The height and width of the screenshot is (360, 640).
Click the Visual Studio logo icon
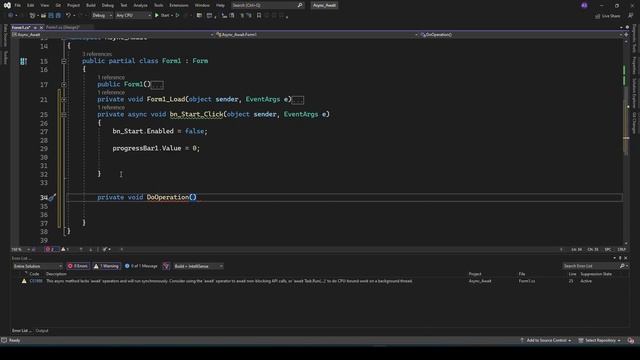point(7,5)
